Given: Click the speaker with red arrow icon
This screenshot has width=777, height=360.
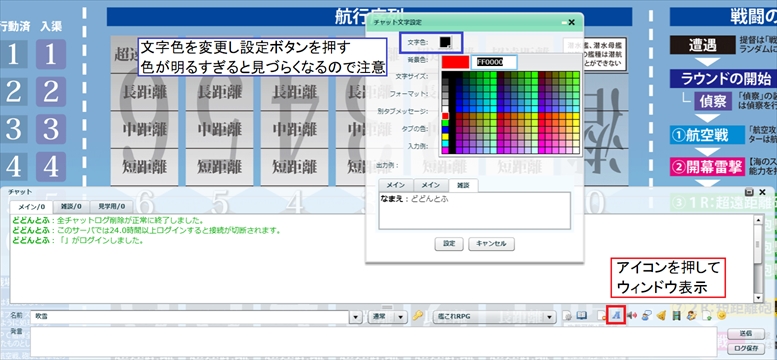Looking at the screenshot, I should (632, 315).
